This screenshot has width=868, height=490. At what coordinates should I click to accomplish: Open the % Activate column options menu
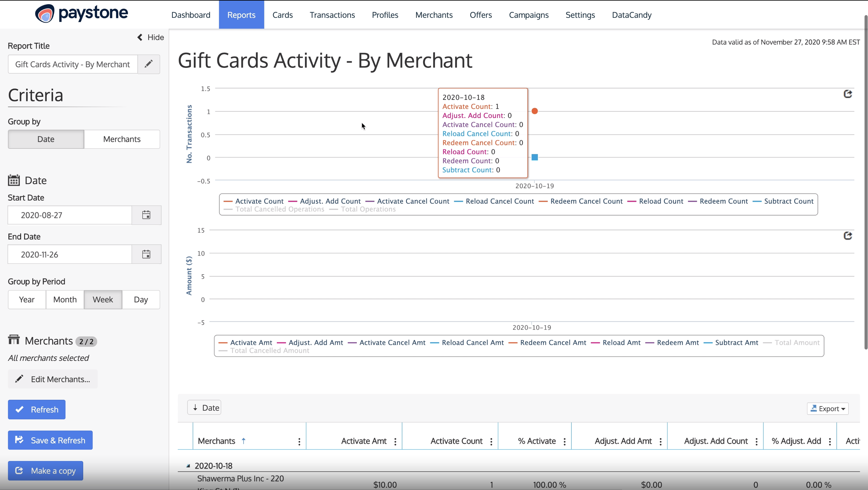(565, 441)
